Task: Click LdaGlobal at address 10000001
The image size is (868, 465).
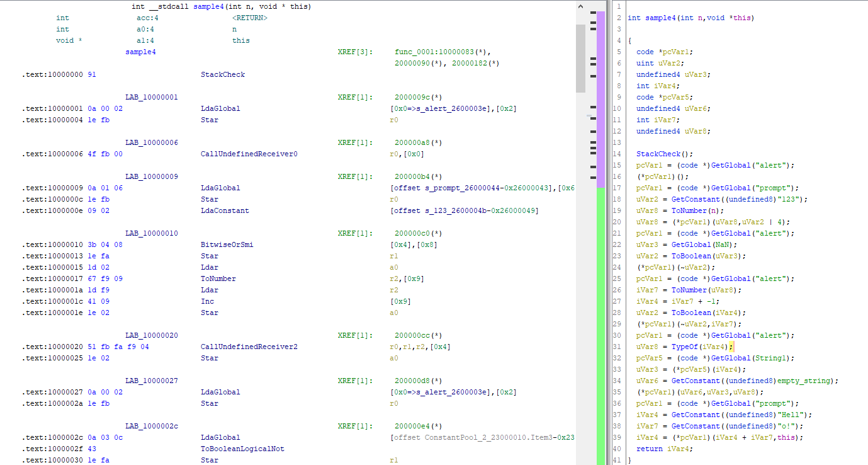Action: pyautogui.click(x=220, y=108)
